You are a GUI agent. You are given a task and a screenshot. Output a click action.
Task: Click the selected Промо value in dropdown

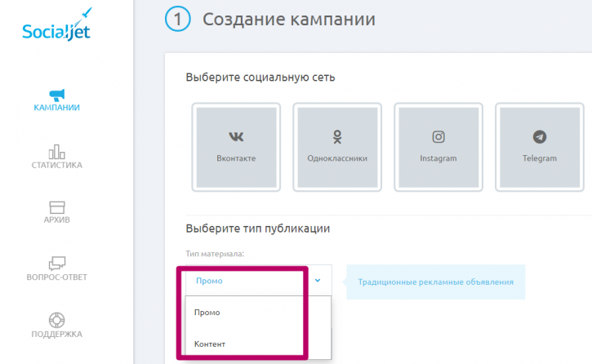pos(209,281)
